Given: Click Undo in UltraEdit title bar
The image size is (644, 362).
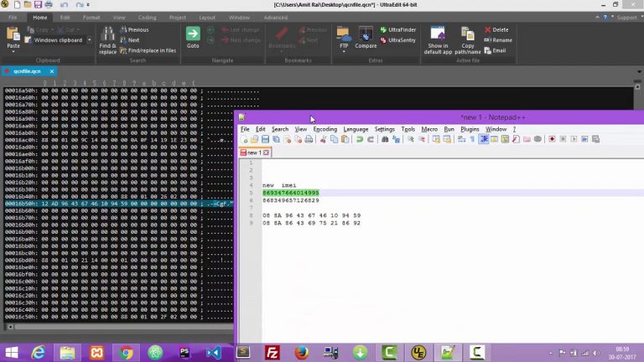Looking at the screenshot, I should (x=64, y=5).
